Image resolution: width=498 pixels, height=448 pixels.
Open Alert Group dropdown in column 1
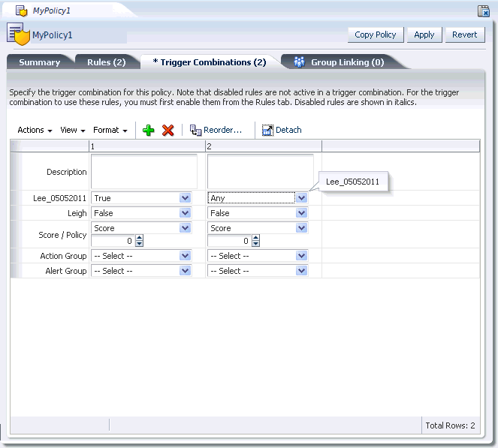[x=141, y=271]
